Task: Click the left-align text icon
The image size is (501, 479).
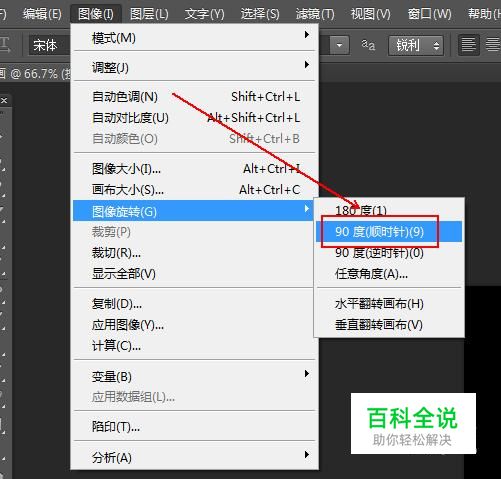Action: (468, 45)
